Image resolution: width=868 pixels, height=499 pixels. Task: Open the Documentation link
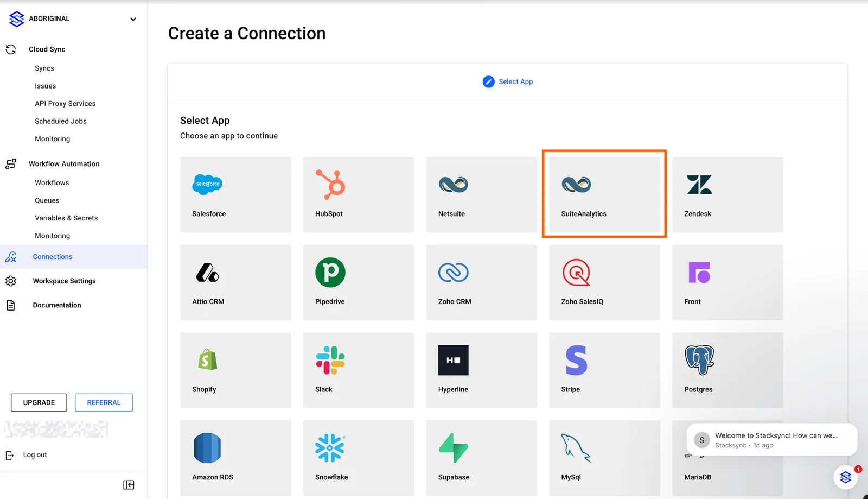(x=57, y=305)
